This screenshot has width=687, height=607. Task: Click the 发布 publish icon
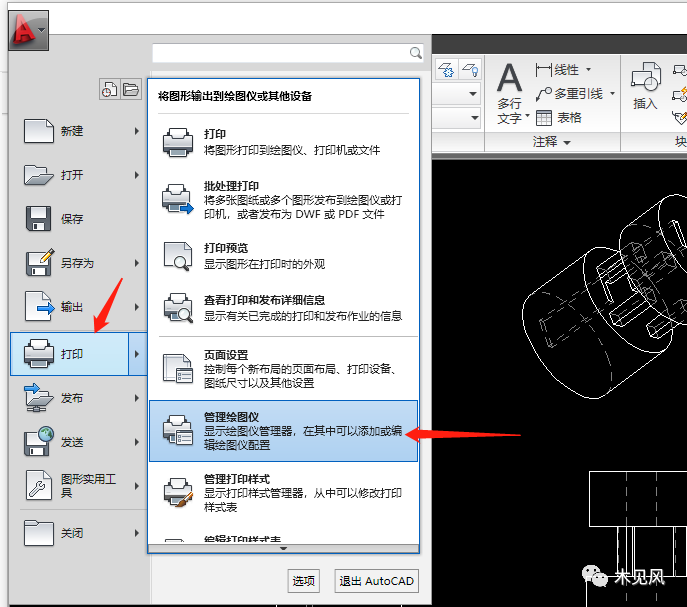click(39, 398)
